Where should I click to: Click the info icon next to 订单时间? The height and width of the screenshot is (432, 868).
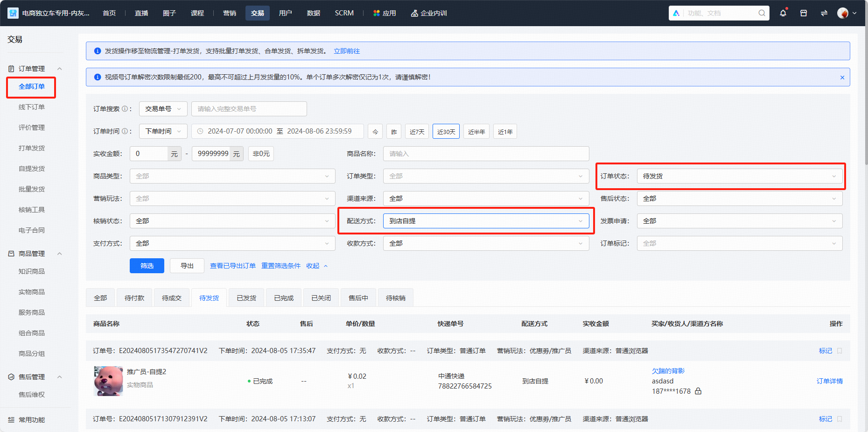(x=125, y=131)
